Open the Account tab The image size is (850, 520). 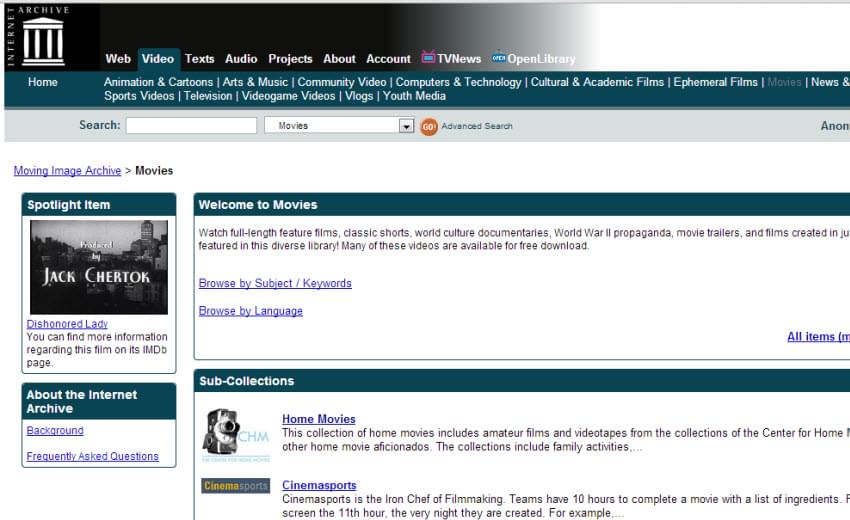388,59
